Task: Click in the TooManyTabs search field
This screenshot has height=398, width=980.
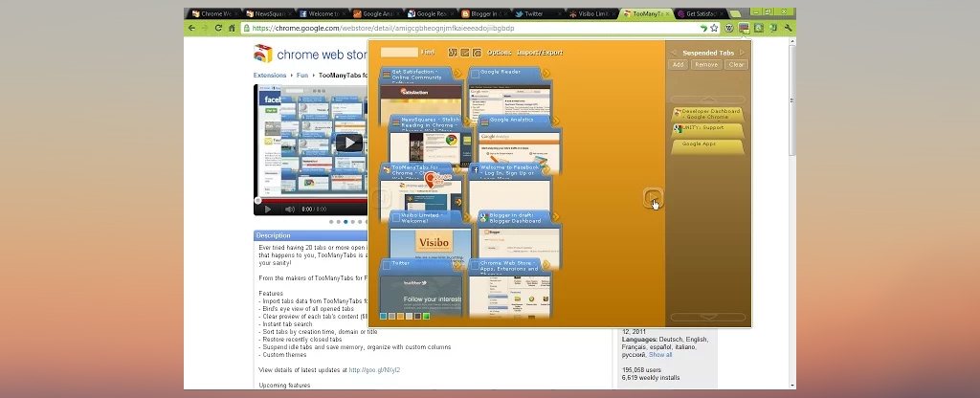Action: [x=399, y=53]
